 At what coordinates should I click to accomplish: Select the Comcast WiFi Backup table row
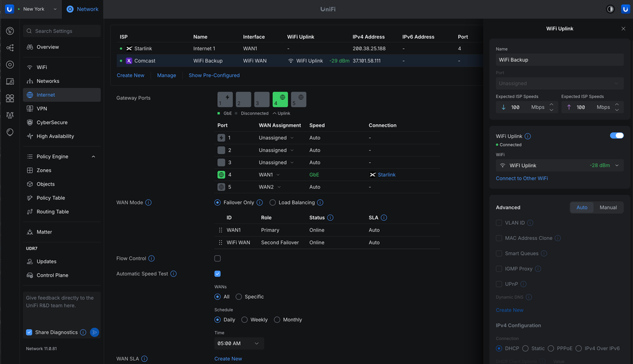click(299, 61)
